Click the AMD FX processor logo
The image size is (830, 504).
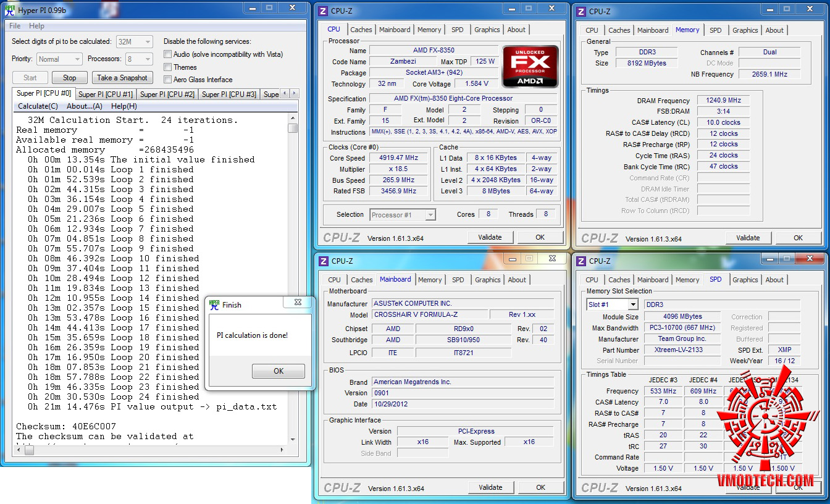coord(530,66)
